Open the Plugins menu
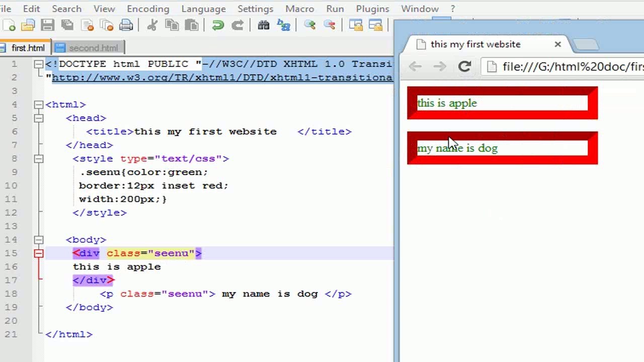 point(372,9)
